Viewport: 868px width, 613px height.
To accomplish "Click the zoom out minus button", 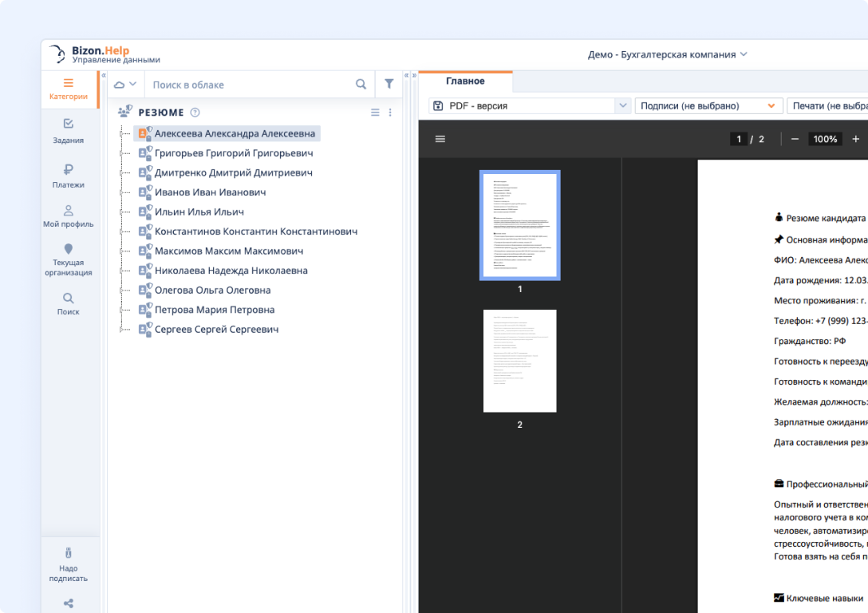I will [x=795, y=139].
